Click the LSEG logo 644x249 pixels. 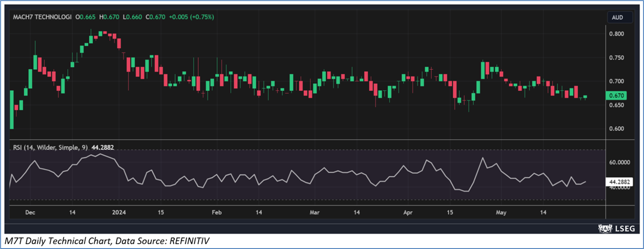pyautogui.click(x=617, y=229)
